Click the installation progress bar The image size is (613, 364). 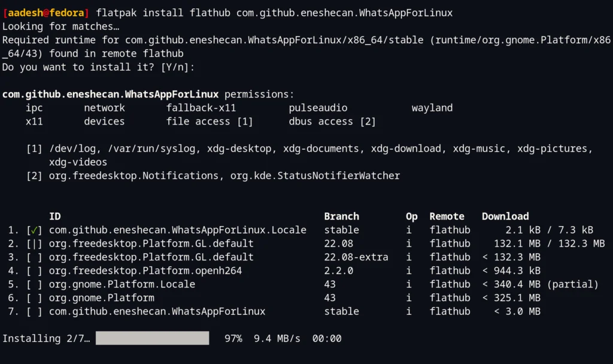pos(153,338)
